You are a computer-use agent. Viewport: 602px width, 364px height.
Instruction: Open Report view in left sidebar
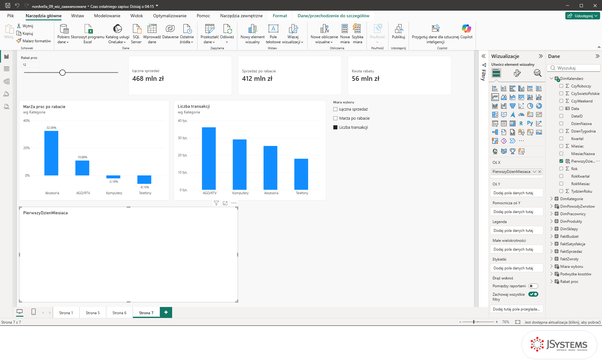click(6, 56)
